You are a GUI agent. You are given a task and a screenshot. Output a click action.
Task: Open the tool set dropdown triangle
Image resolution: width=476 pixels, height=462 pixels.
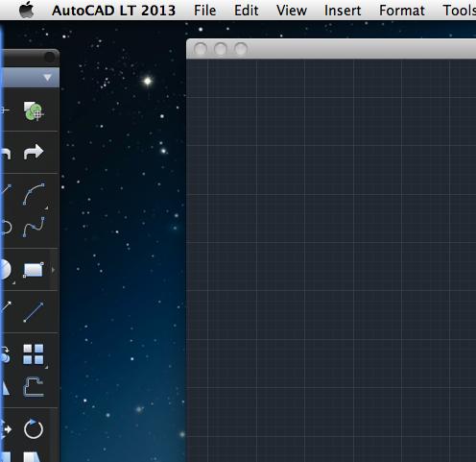pyautogui.click(x=47, y=78)
